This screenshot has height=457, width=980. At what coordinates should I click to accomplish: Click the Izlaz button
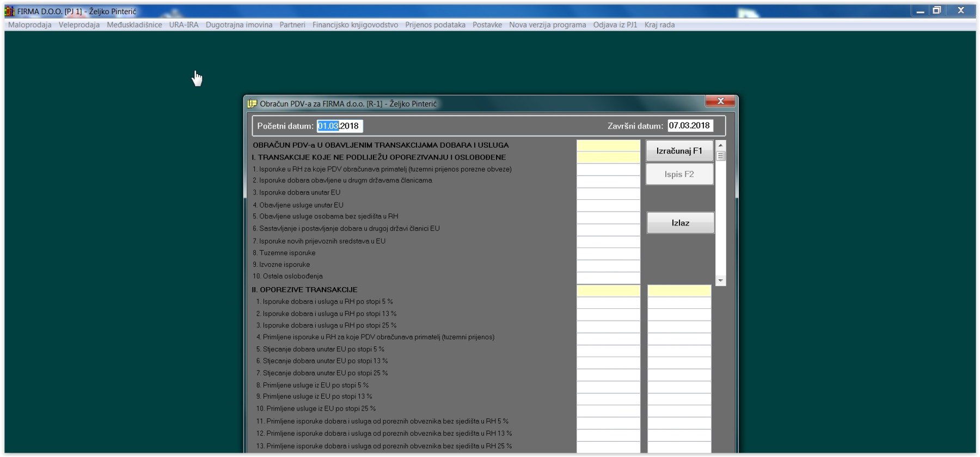[x=680, y=223]
